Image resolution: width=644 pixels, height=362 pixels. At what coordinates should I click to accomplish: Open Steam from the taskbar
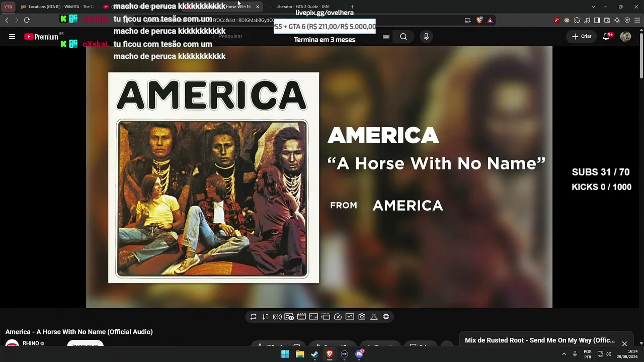pos(314,354)
